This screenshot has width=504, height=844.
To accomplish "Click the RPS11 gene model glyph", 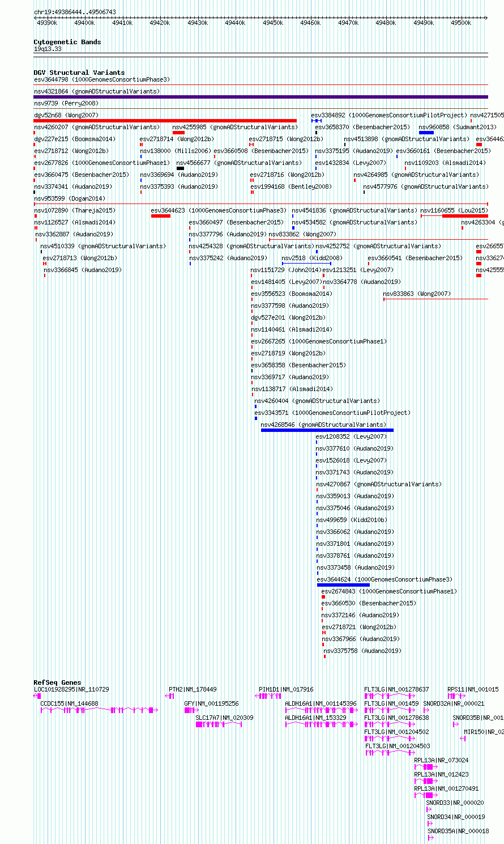I will click(457, 696).
